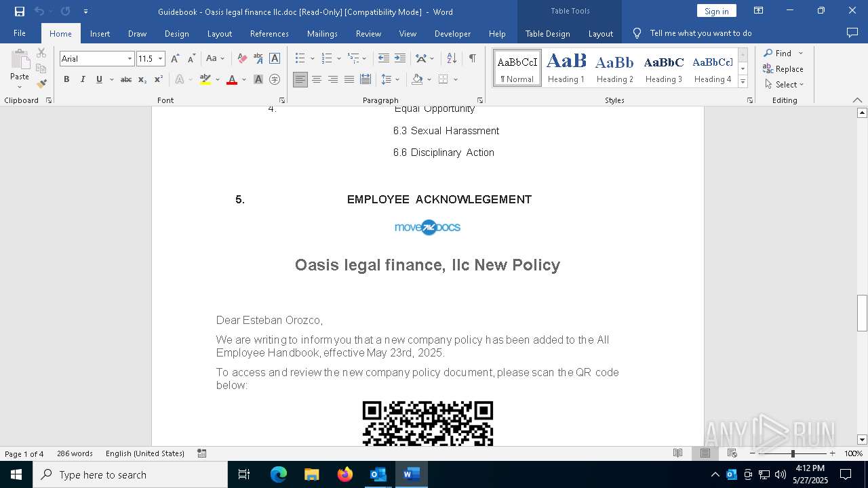Toggle Italic formatting
Image resolution: width=868 pixels, height=488 pixels.
pyautogui.click(x=83, y=79)
